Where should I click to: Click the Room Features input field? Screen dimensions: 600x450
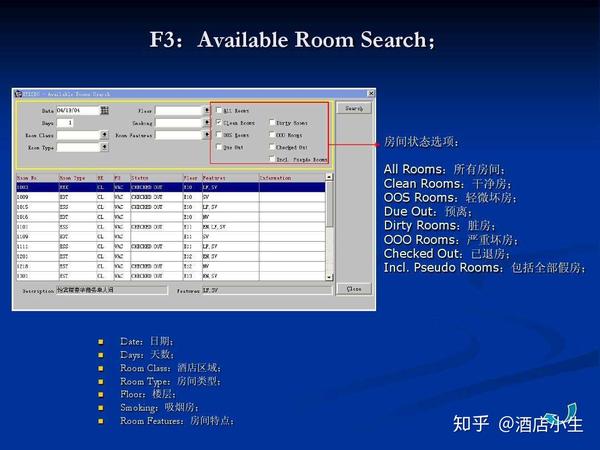(x=179, y=135)
